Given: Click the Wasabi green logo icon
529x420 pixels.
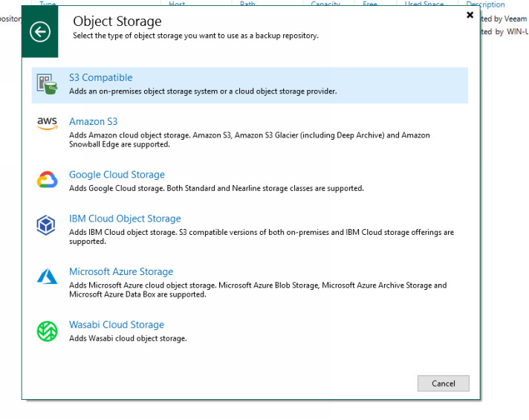Looking at the screenshot, I should pos(47,331).
